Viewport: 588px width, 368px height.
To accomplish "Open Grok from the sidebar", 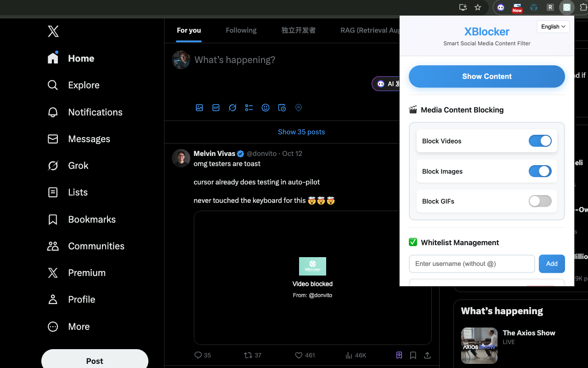I will tap(68, 166).
